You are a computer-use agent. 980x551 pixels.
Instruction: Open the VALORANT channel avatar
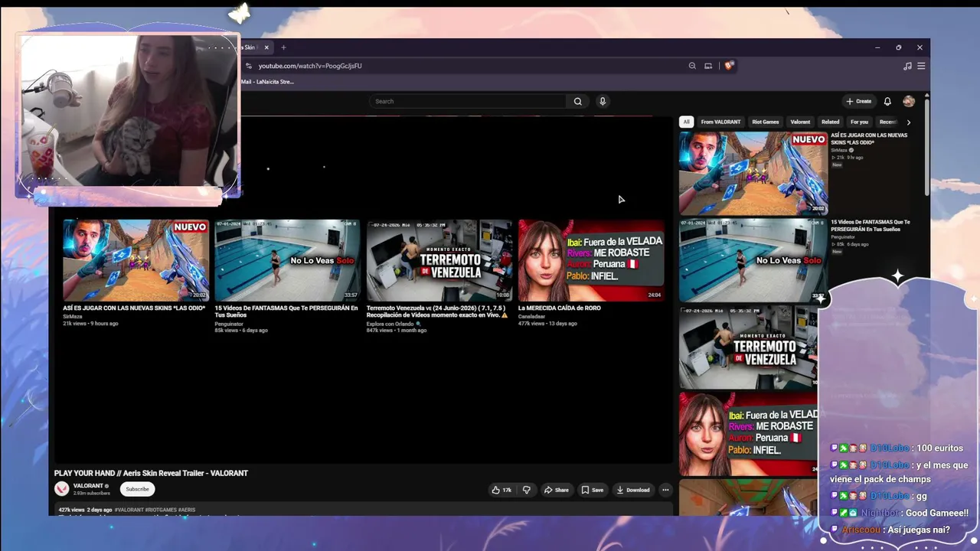[62, 488]
